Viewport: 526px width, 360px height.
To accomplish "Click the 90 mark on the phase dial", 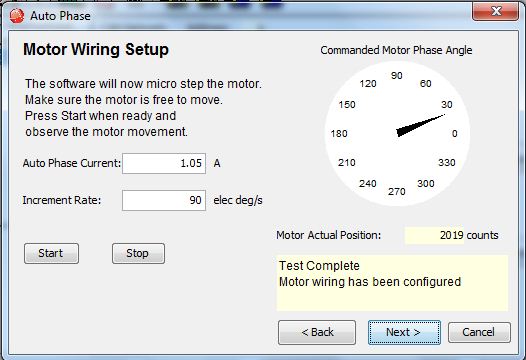I will (x=397, y=75).
